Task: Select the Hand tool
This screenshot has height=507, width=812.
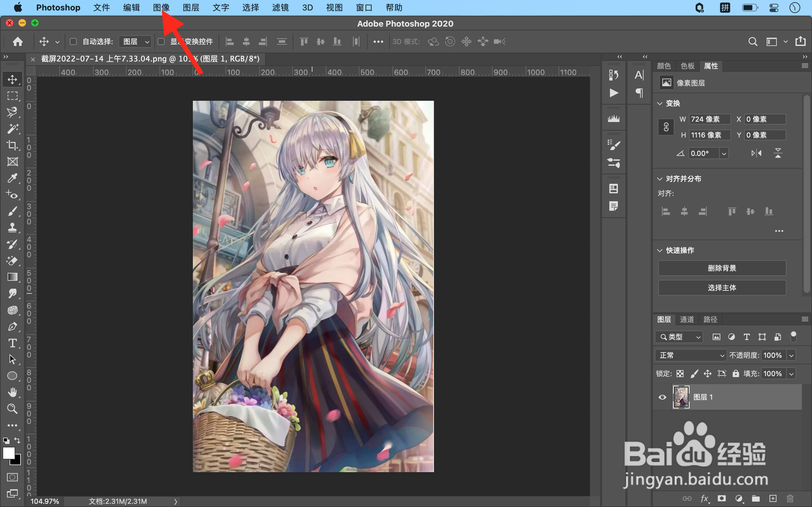Action: coord(12,392)
